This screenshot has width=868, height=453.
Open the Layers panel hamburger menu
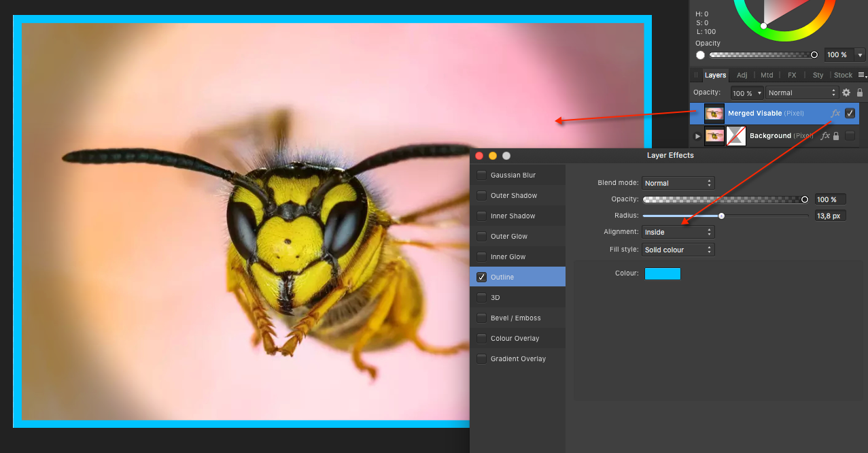click(x=862, y=75)
